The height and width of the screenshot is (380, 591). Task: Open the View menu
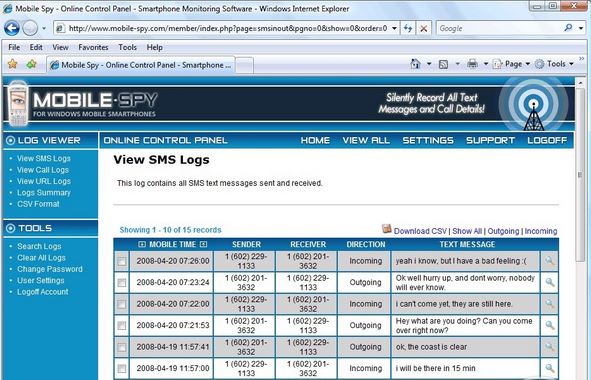click(x=60, y=48)
